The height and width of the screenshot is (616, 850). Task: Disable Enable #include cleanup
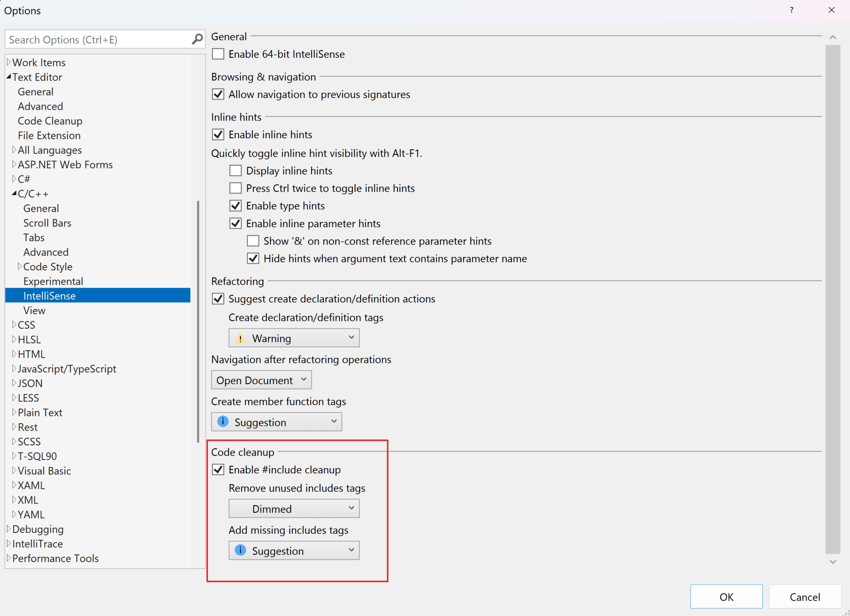coord(218,469)
